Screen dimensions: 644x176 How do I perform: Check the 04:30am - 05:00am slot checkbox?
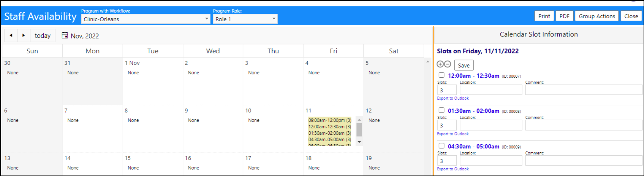tap(442, 146)
